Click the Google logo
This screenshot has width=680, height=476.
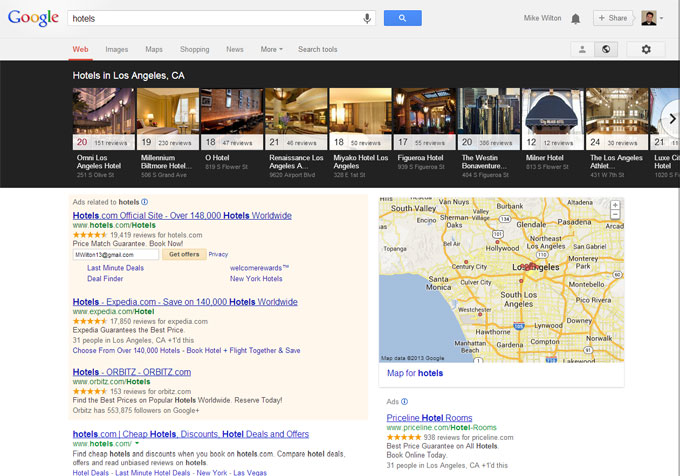coord(33,18)
